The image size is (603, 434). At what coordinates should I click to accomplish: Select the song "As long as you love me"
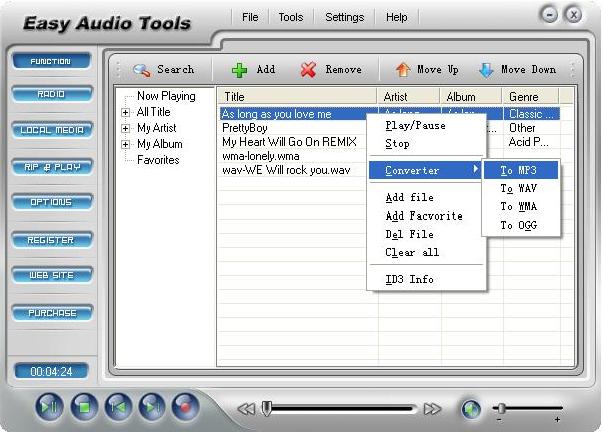pos(277,114)
